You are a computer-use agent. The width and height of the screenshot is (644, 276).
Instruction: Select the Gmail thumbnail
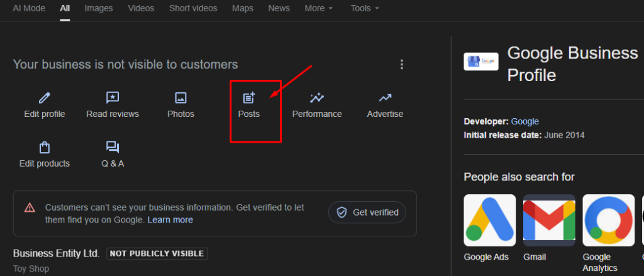549,220
